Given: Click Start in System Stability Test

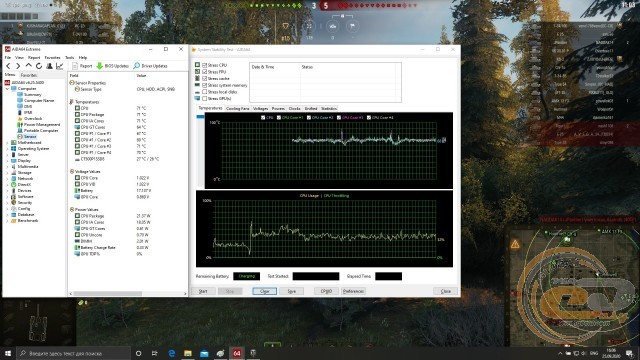Looking at the screenshot, I should click(x=203, y=291).
